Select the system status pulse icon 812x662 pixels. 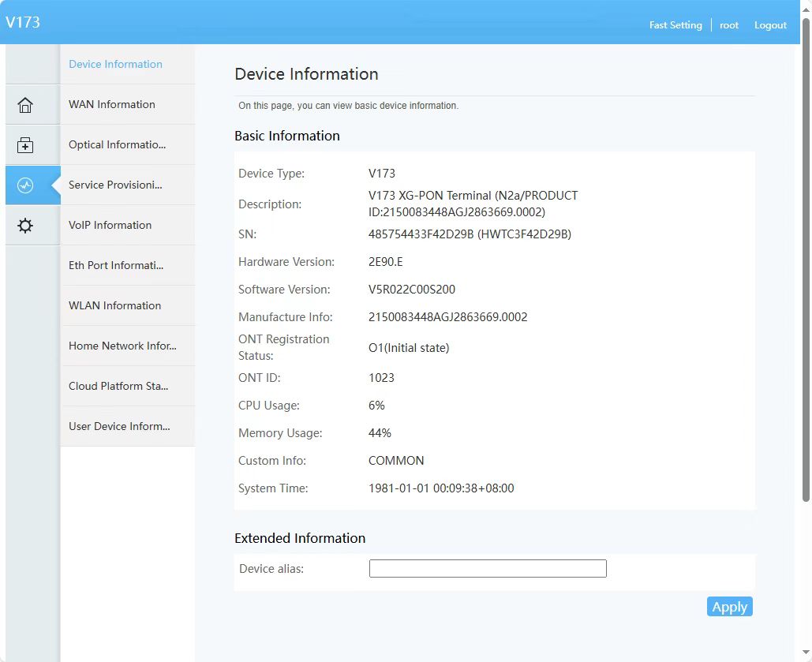[x=25, y=185]
